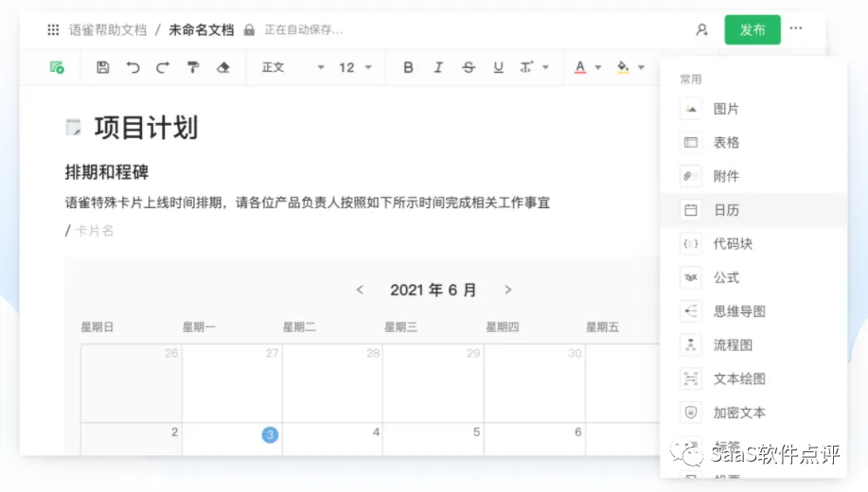The height and width of the screenshot is (492, 868).
Task: Apply the red font color
Action: tap(579, 67)
